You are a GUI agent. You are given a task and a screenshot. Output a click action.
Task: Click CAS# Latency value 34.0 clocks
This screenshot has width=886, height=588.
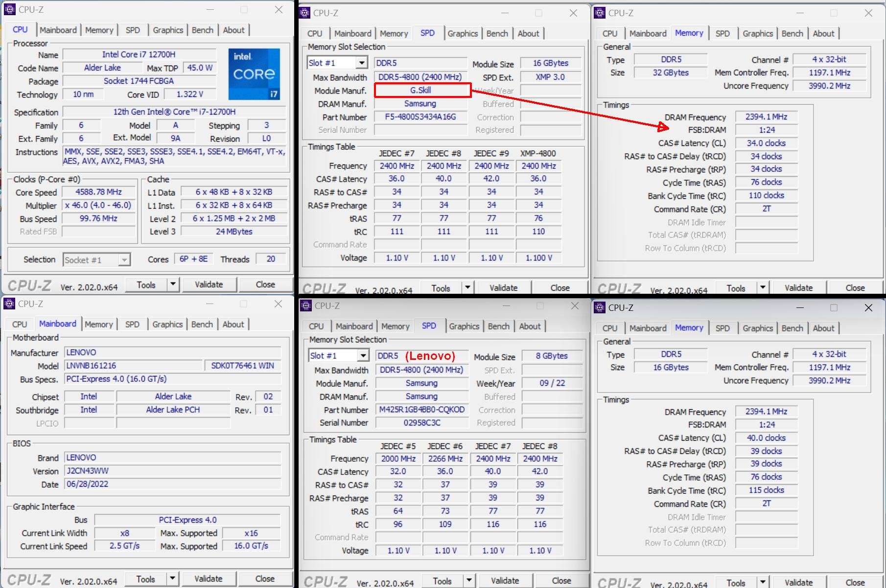[x=767, y=143]
